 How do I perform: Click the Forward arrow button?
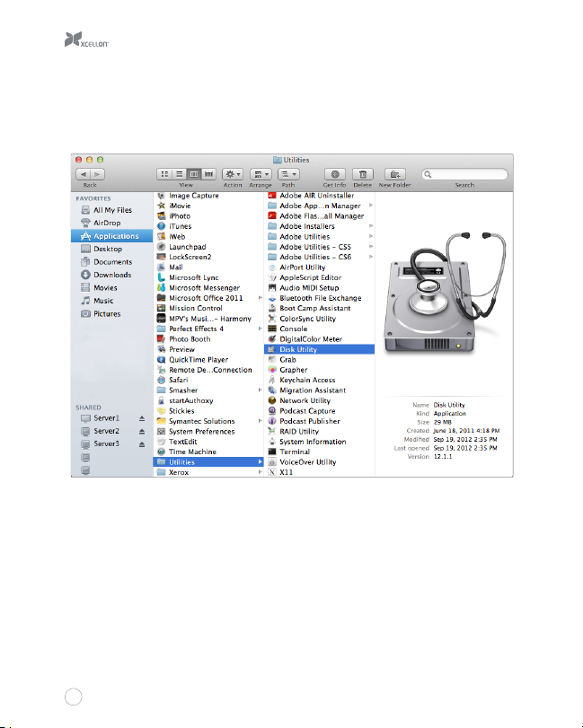98,174
